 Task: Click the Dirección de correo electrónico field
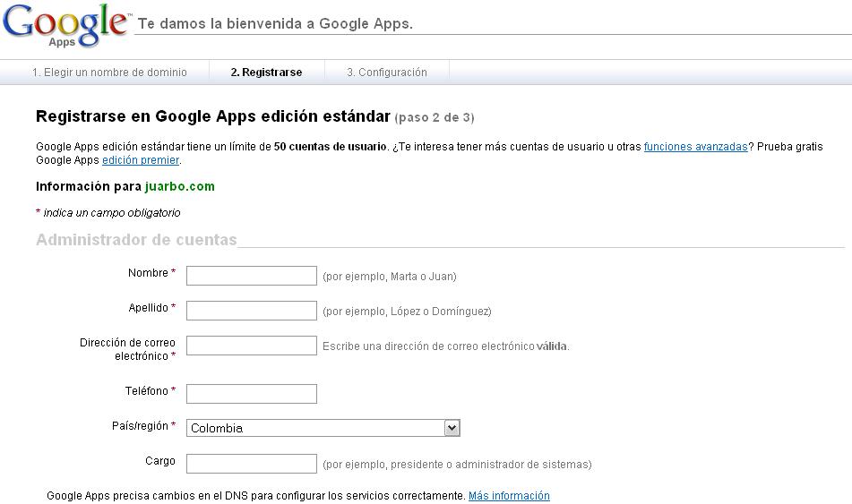[252, 346]
